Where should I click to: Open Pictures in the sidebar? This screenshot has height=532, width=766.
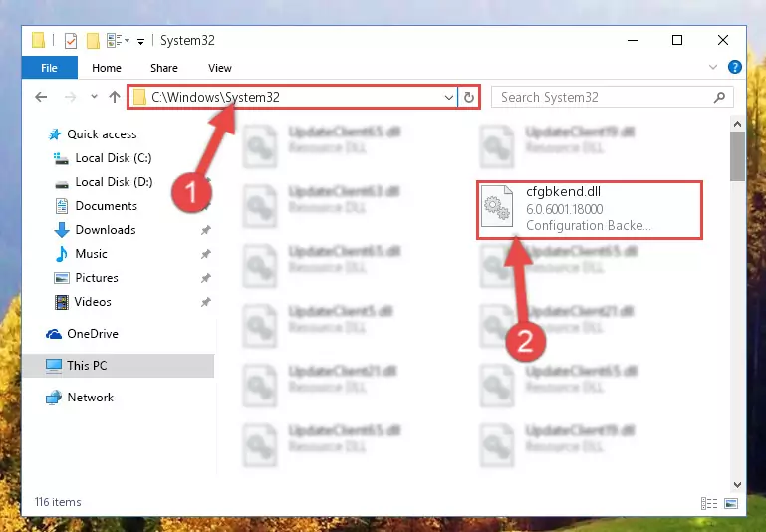[x=97, y=278]
